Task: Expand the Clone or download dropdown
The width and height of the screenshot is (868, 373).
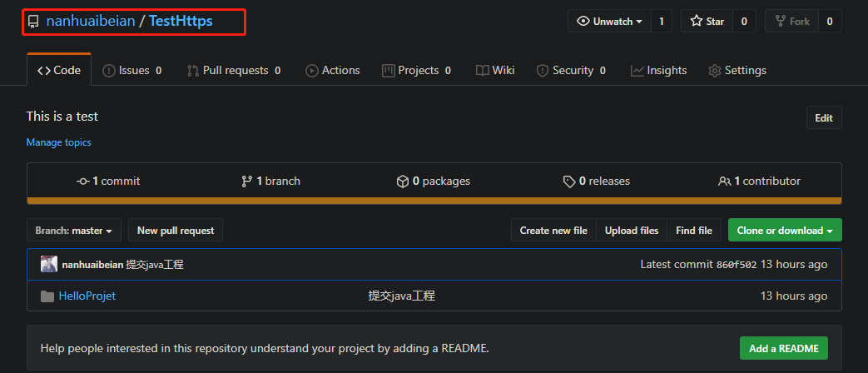Action: point(785,231)
